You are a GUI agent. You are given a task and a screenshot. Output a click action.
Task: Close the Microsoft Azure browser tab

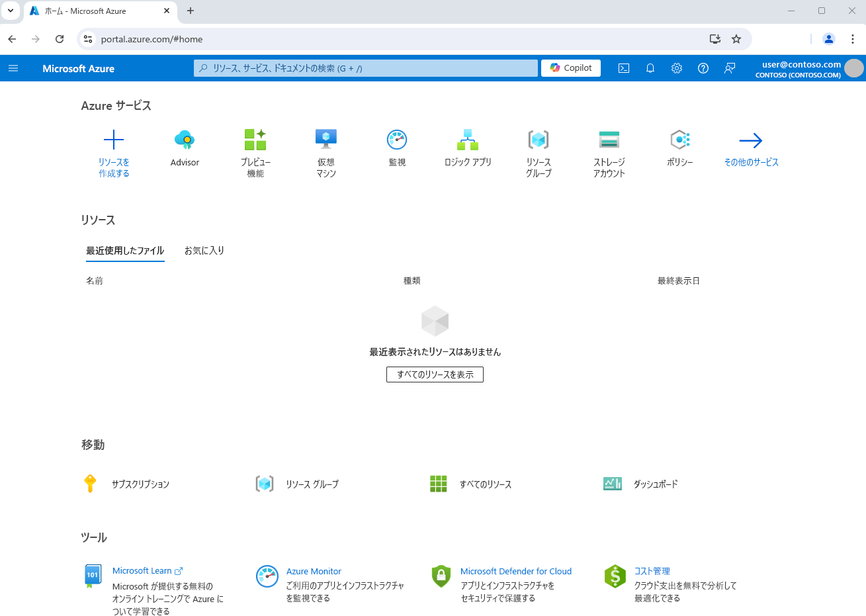point(167,11)
